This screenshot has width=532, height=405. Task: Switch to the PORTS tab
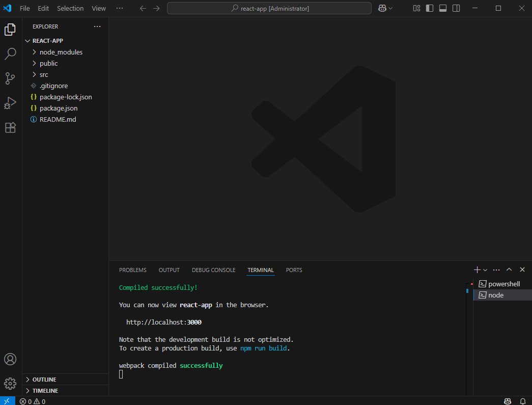(x=294, y=270)
